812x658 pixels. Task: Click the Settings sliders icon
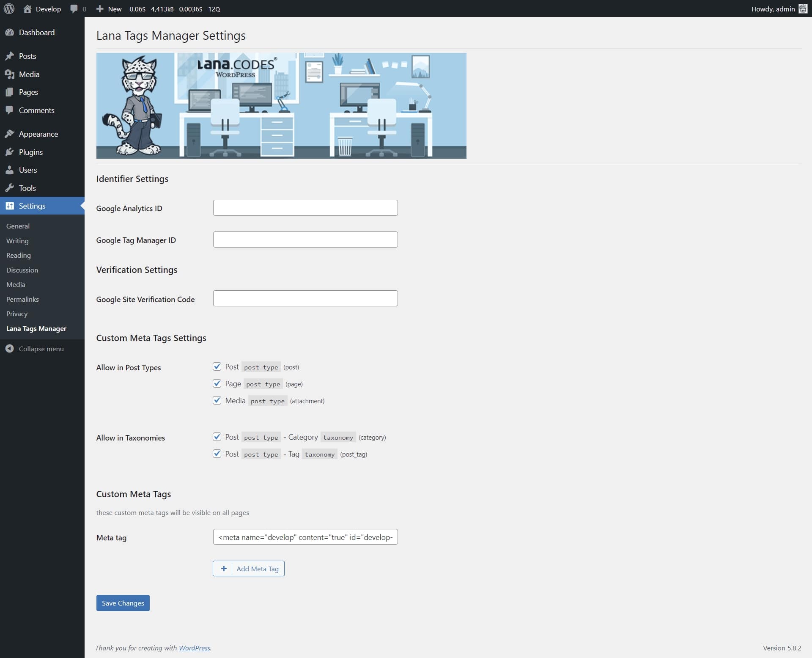10,206
